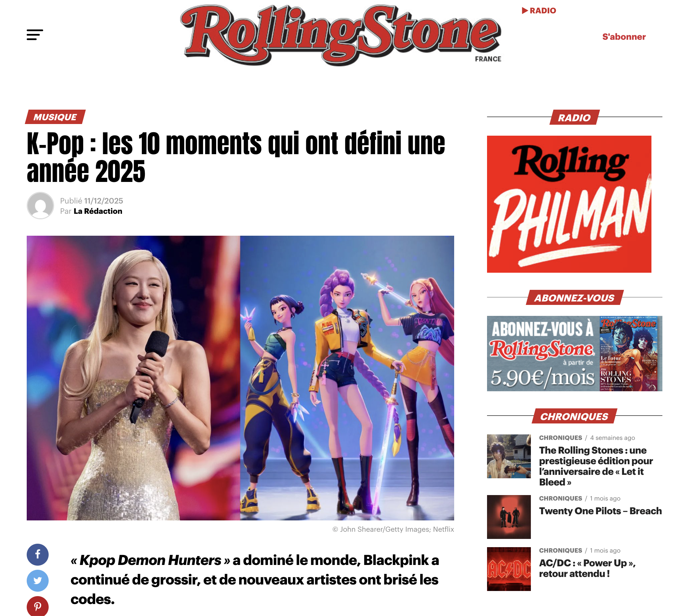The width and height of the screenshot is (685, 616).
Task: Click the AC/DC album cover thumbnail
Action: [509, 569]
